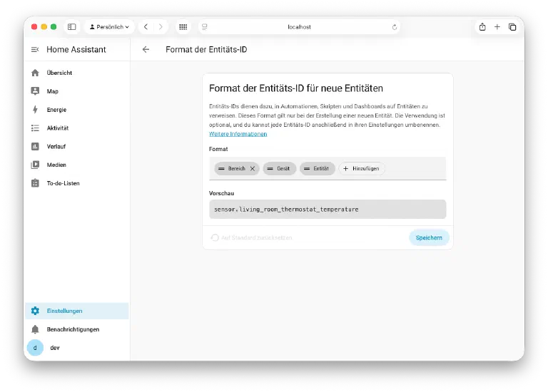Image resolution: width=548 pixels, height=392 pixels.
Task: Select Einstellungen in the sidebar
Action: click(x=77, y=311)
